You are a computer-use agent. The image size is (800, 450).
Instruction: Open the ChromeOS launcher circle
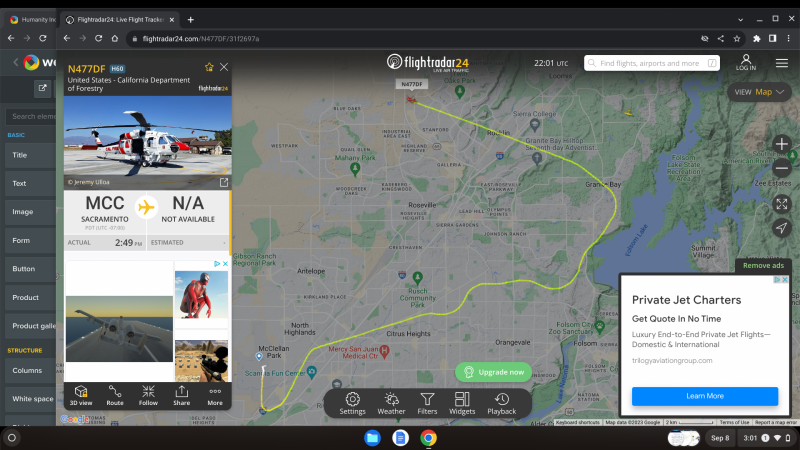pyautogui.click(x=12, y=438)
